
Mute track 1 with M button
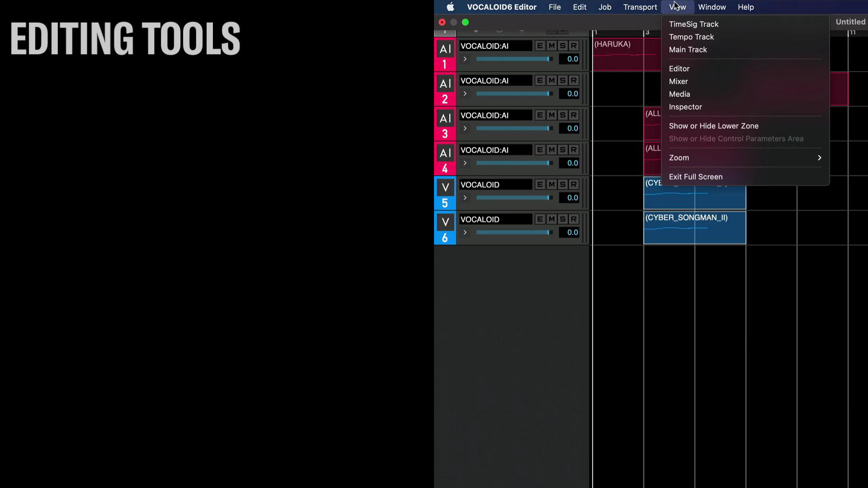click(x=552, y=46)
